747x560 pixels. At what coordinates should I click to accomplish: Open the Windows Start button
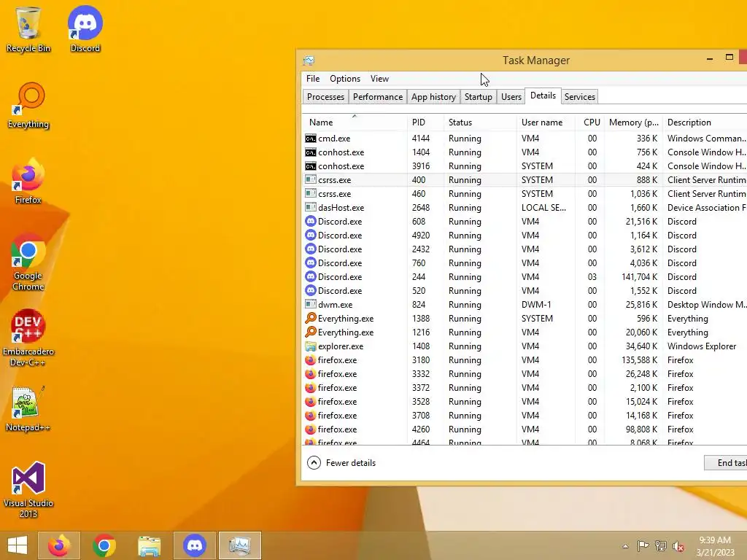(18, 545)
